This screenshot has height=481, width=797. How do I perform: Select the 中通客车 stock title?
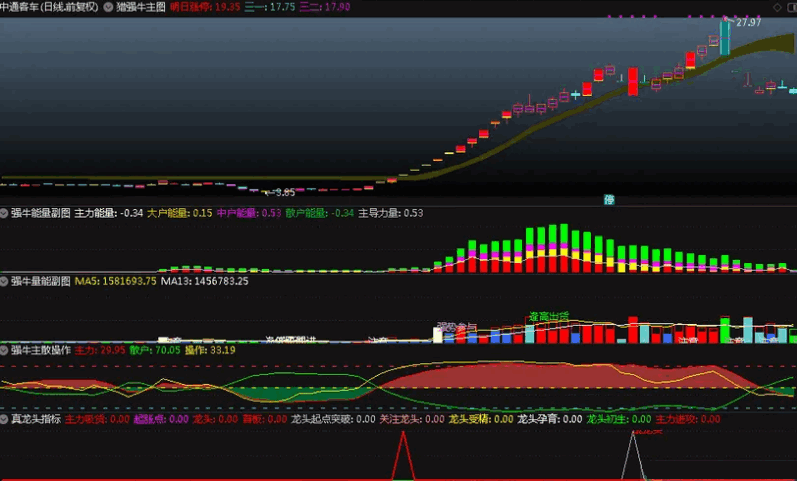49,7
